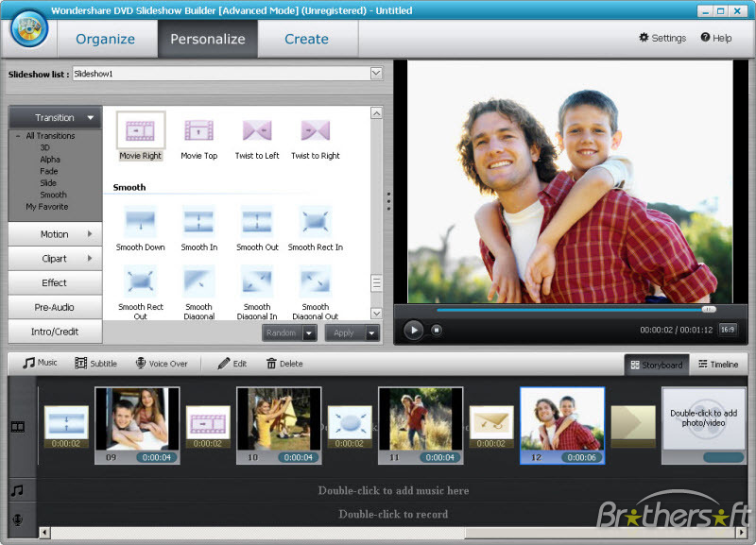Image resolution: width=756 pixels, height=545 pixels.
Task: Choose the Smooth Rect Out transition
Action: [x=140, y=281]
